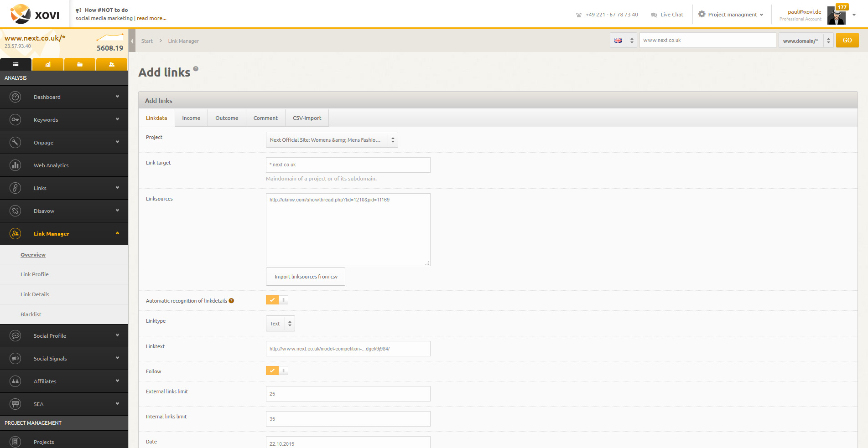The image size is (868, 448).
Task: Open the account menu arrow
Action: click(x=854, y=15)
